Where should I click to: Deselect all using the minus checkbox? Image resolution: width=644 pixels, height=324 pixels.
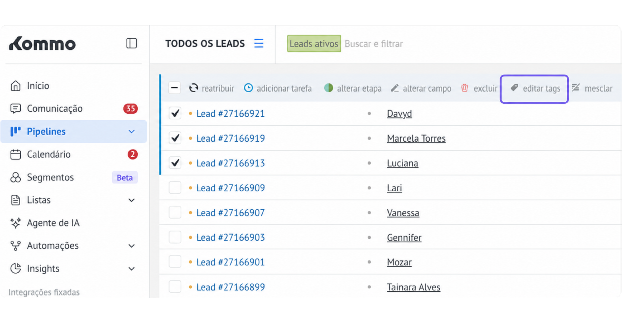tap(174, 88)
